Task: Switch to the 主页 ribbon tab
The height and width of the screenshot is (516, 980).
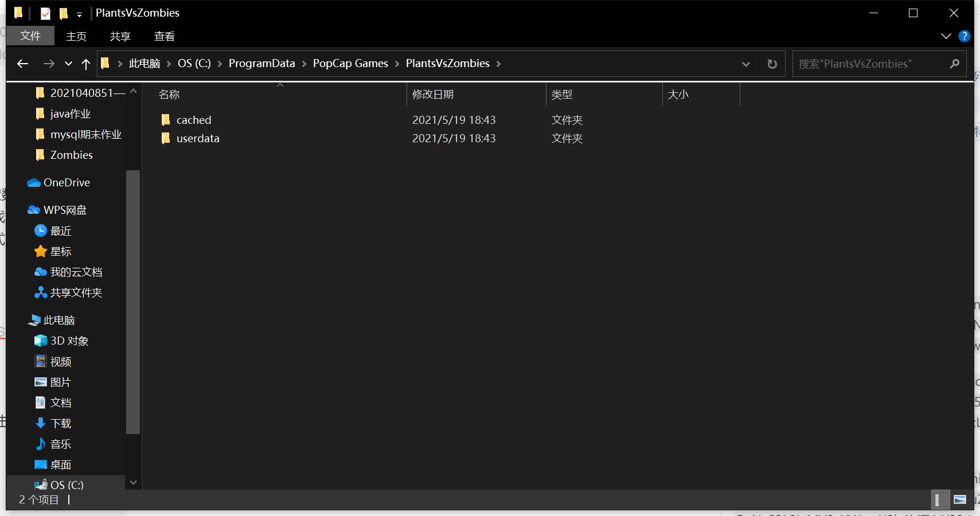Action: point(76,36)
